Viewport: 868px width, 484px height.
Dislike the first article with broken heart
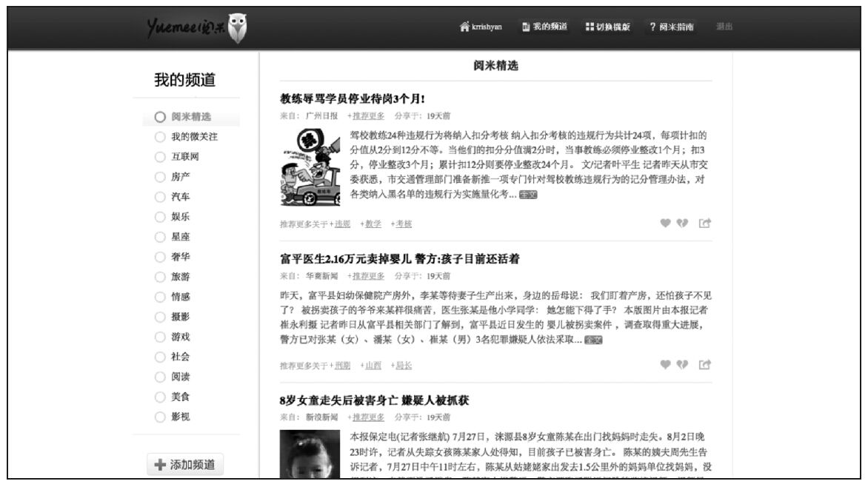coord(683,223)
